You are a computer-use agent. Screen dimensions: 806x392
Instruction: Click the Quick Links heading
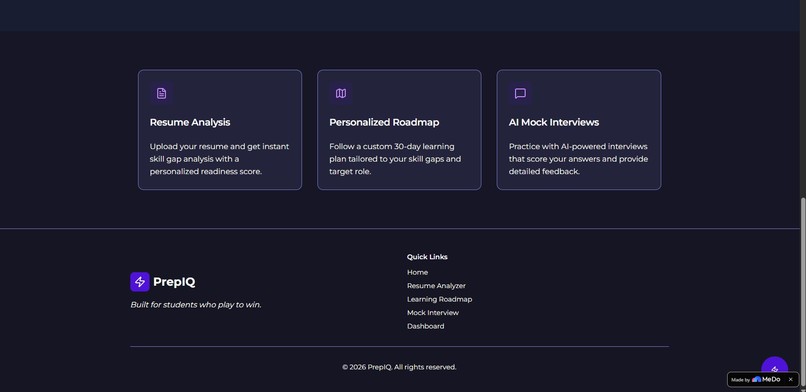coord(427,257)
